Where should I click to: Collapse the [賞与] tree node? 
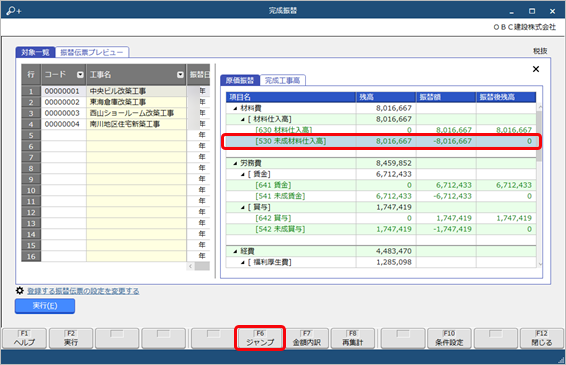pos(243,207)
